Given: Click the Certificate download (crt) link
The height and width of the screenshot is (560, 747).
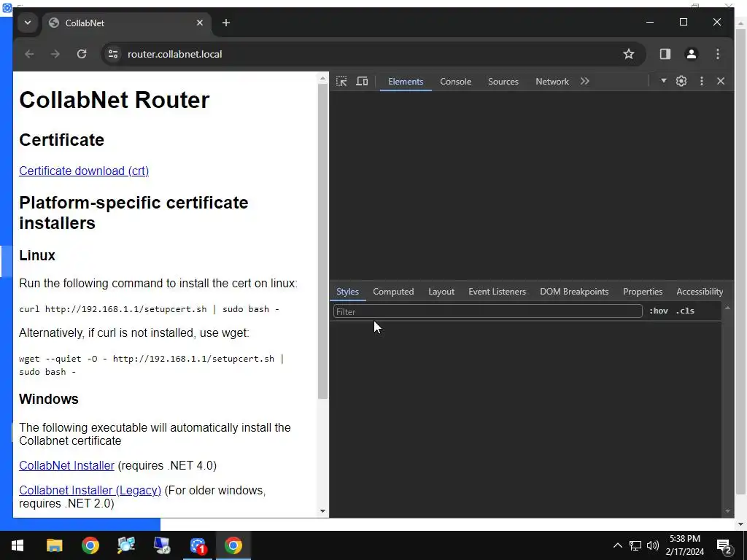Looking at the screenshot, I should pyautogui.click(x=84, y=171).
